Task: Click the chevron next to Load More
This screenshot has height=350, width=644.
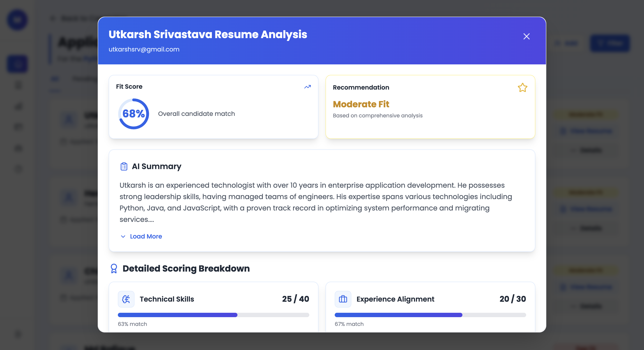Action: 123,236
